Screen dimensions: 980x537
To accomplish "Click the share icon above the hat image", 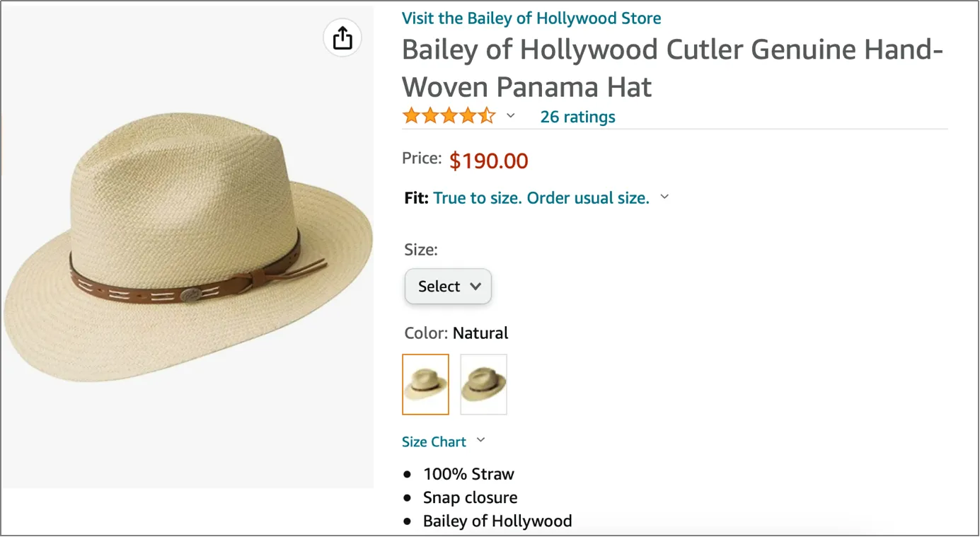I will pos(342,37).
